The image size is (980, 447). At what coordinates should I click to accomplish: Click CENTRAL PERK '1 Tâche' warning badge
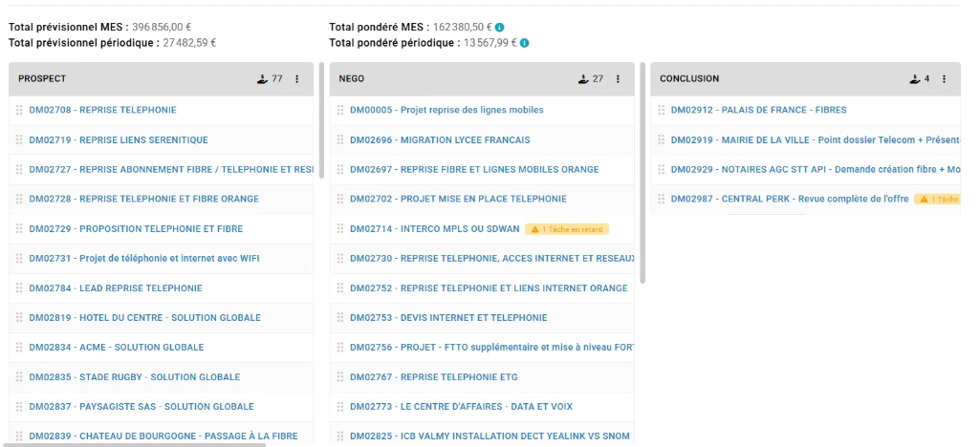938,200
